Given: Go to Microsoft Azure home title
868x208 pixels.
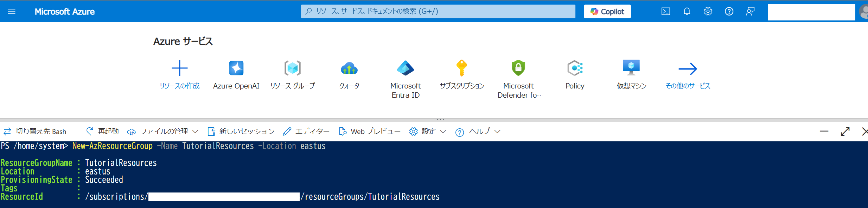Looking at the screenshot, I should click(64, 12).
